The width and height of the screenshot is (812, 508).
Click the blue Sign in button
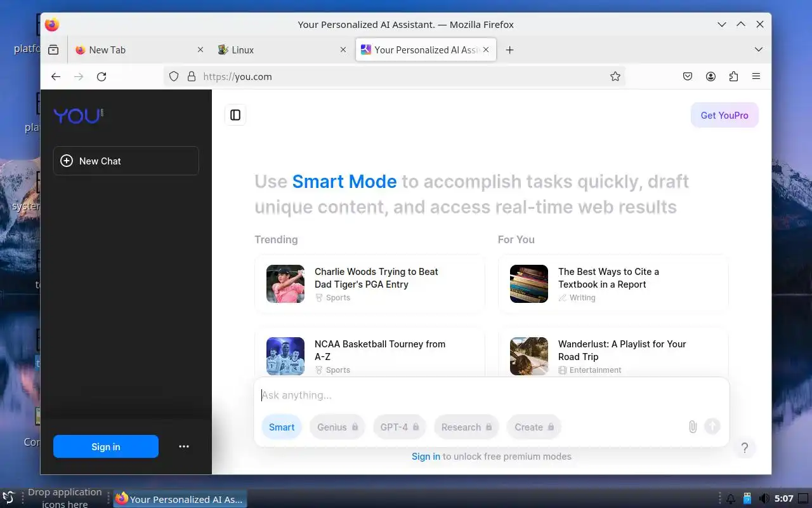(106, 446)
